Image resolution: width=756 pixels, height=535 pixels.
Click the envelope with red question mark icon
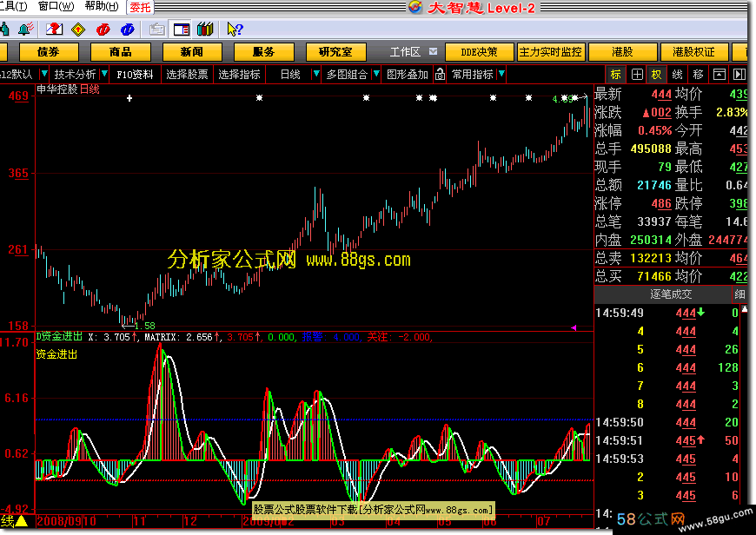[x=55, y=30]
